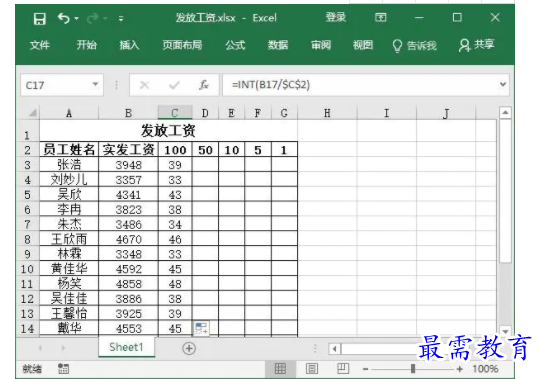The width and height of the screenshot is (540, 379).
Task: Select column H header
Action: (x=327, y=113)
